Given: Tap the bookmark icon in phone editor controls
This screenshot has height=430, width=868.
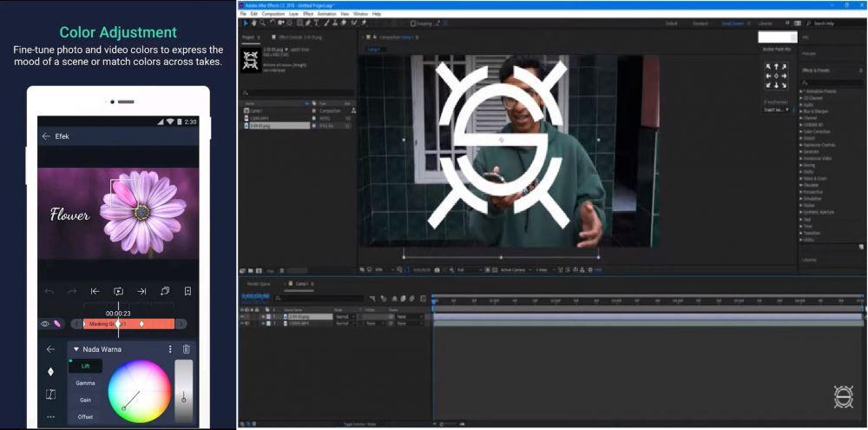Looking at the screenshot, I should pyautogui.click(x=187, y=292).
